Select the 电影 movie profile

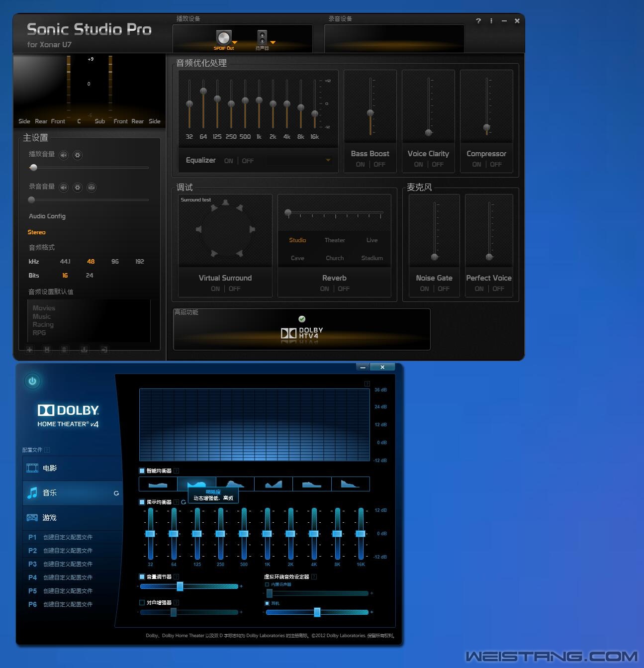(x=73, y=468)
